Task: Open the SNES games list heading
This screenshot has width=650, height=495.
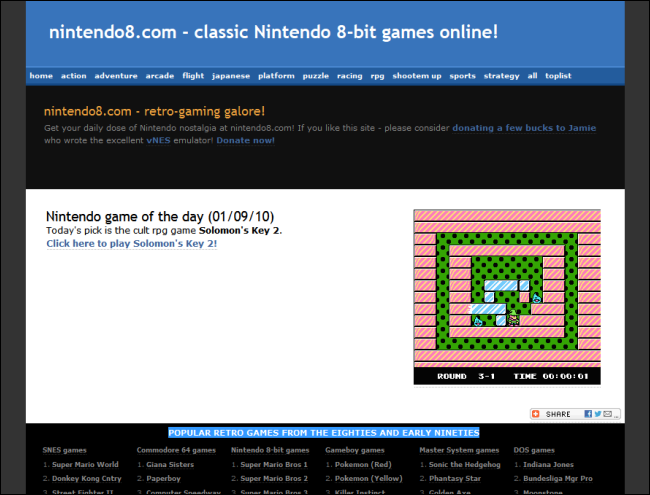Action: 64,450
